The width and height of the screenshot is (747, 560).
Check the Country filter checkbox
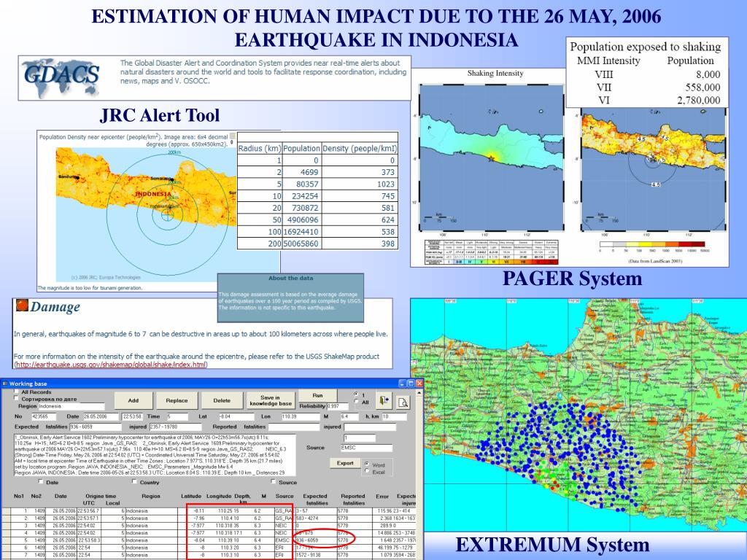[134, 482]
